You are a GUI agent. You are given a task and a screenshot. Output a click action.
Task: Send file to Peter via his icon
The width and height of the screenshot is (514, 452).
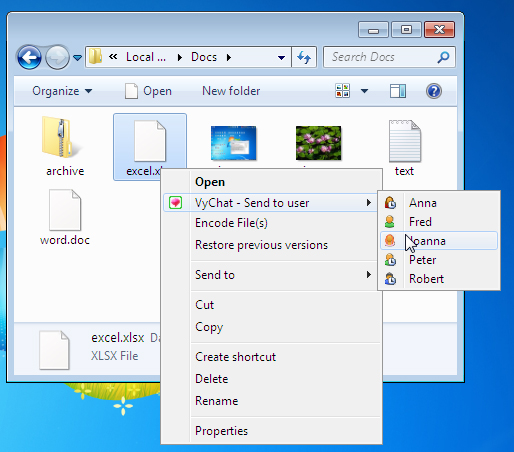coord(390,260)
